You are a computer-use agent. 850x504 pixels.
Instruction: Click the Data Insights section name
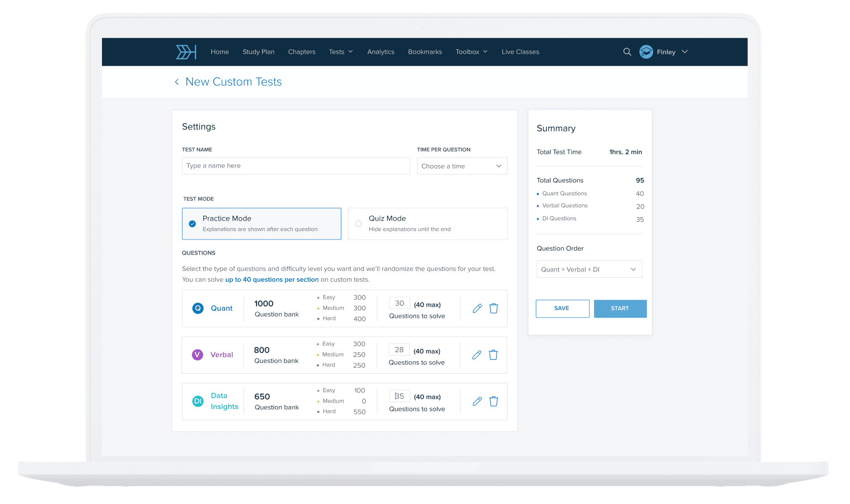224,401
